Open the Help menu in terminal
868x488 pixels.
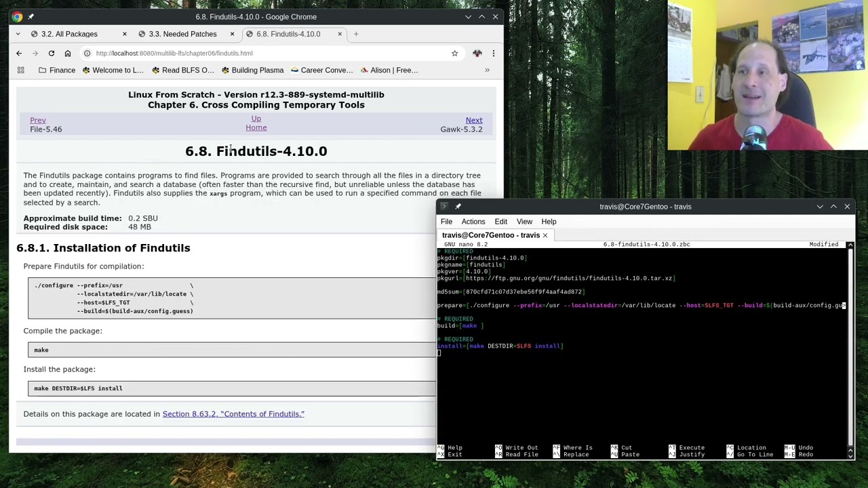[x=549, y=222]
